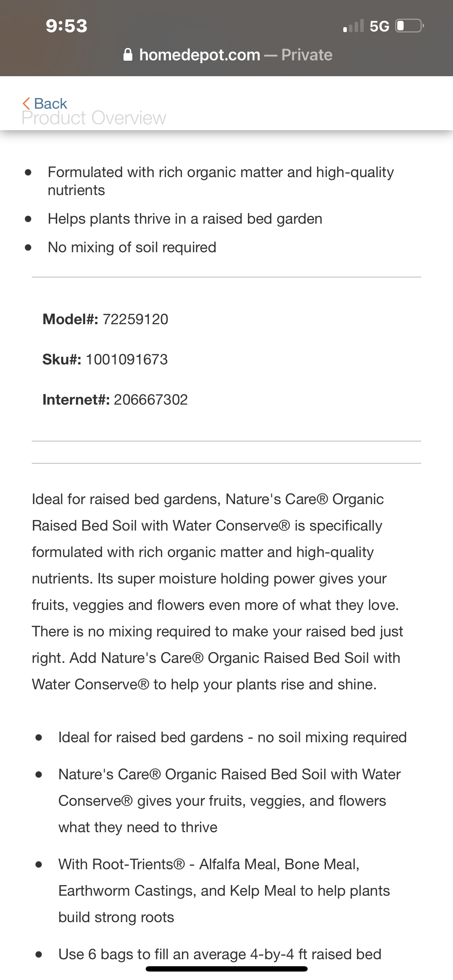Tap the cellular signal bars icon

pos(354,26)
